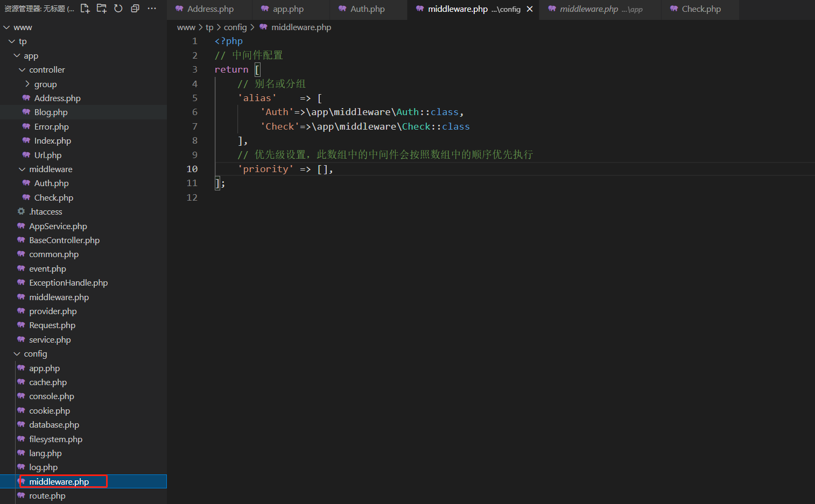This screenshot has height=504, width=815.
Task: Open Address.php in the controller folder
Action: (x=83, y=98)
